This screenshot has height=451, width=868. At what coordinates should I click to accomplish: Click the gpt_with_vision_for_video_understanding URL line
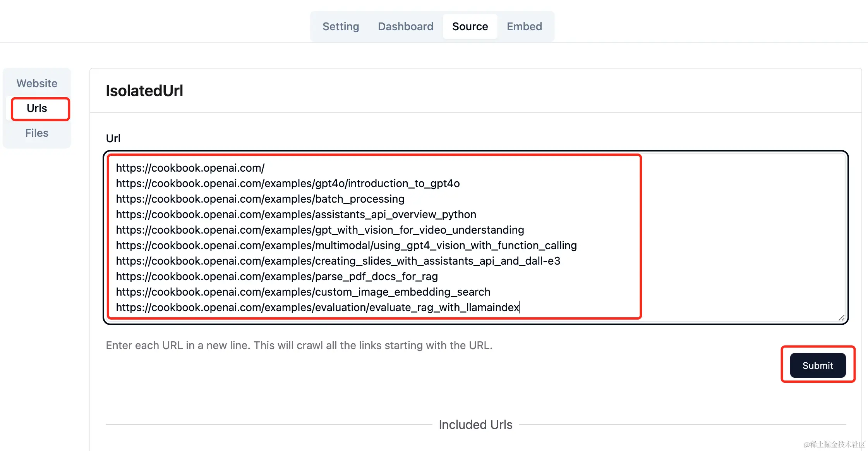pos(320,230)
